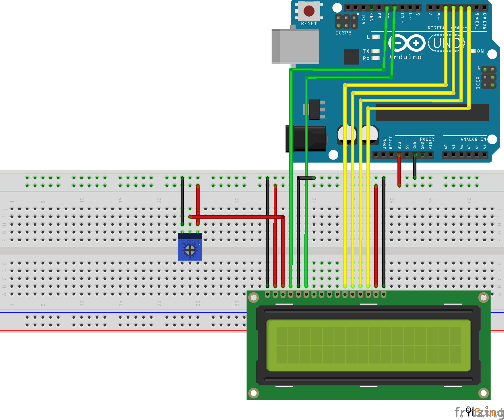The image size is (504, 420).
Task: Click the UNO label on the board
Action: click(x=446, y=43)
